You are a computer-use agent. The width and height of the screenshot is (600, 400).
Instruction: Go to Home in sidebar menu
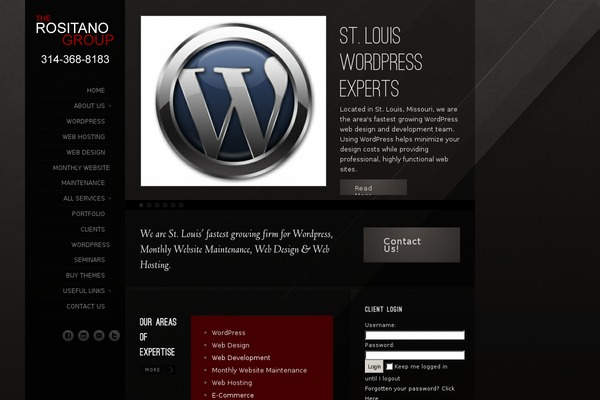(96, 90)
